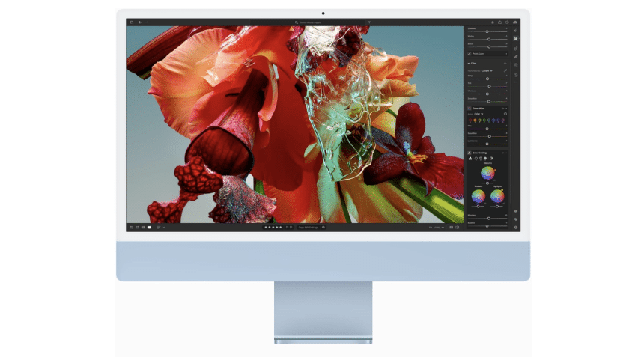Open the sort order dropdown
Image resolution: width=644 pixels, height=357 pixels.
tap(160, 227)
